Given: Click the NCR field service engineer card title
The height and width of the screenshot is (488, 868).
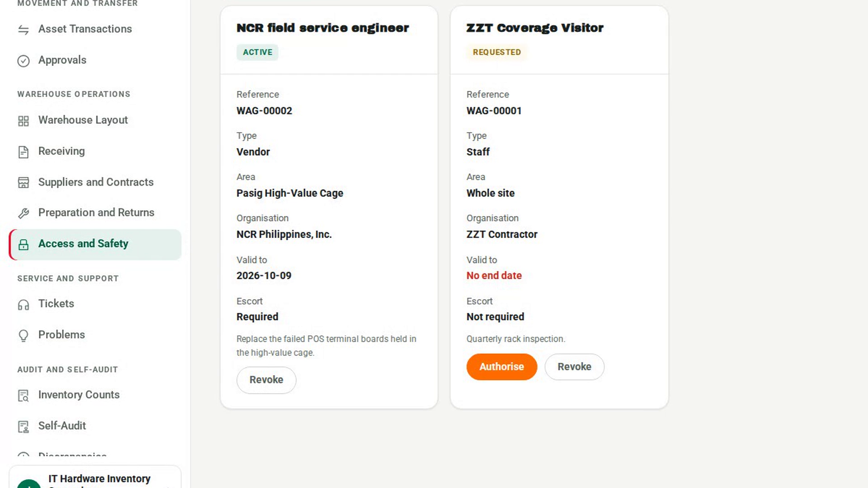Looking at the screenshot, I should click(323, 28).
